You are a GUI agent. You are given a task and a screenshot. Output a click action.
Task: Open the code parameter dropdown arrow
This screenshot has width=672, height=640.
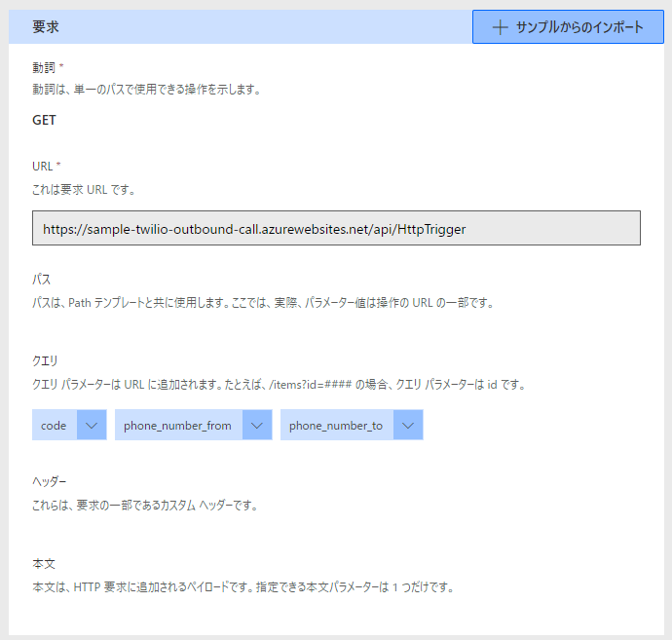pyautogui.click(x=92, y=425)
